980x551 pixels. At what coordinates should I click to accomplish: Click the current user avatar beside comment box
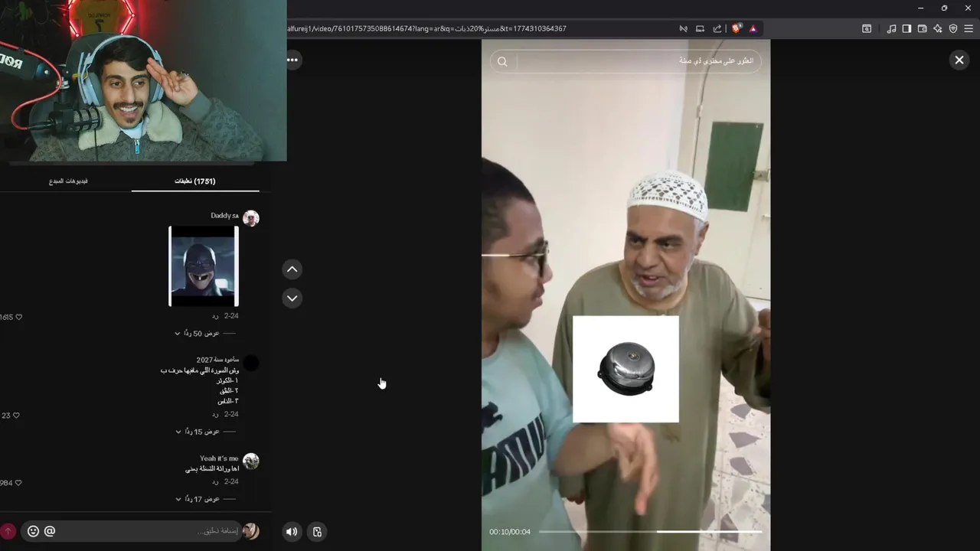coord(251,531)
